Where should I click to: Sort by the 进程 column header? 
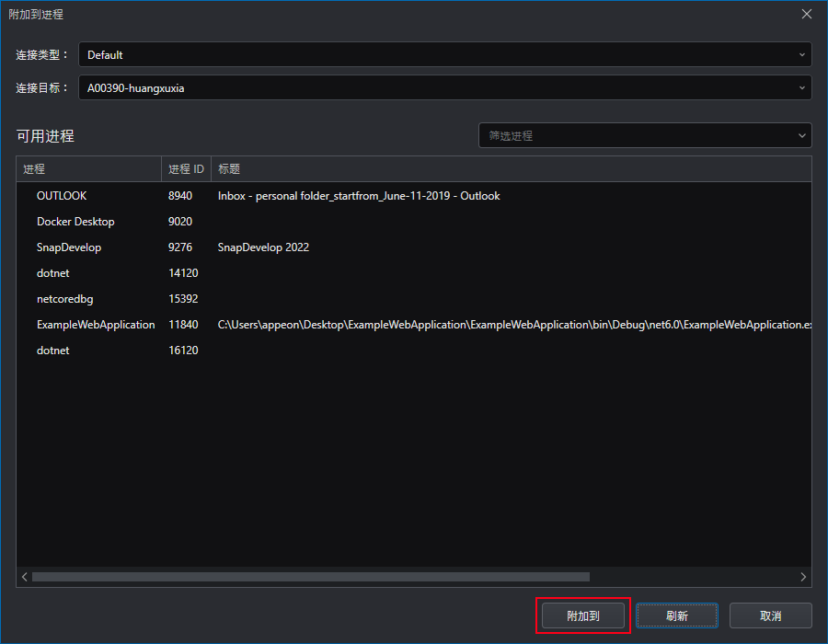(x=88, y=169)
